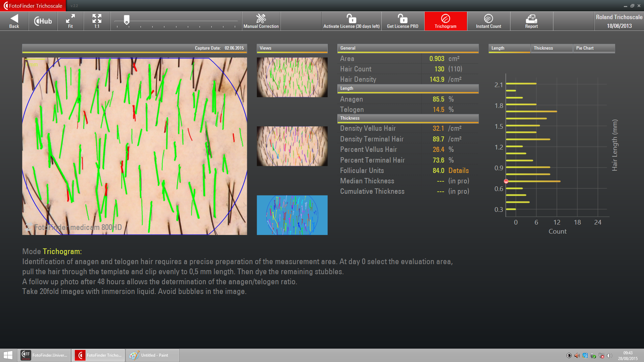Click the red marker on length chart
The width and height of the screenshot is (644, 362).
(506, 181)
